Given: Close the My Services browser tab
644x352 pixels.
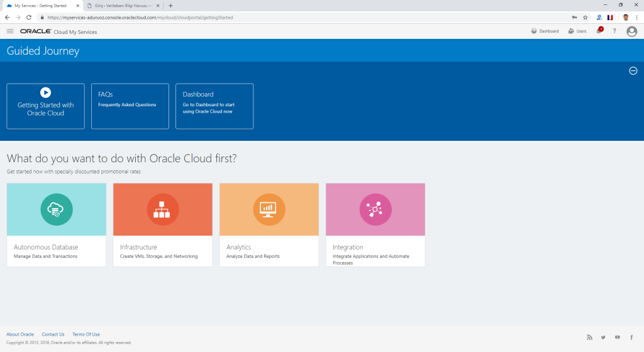Looking at the screenshot, I should tap(77, 6).
